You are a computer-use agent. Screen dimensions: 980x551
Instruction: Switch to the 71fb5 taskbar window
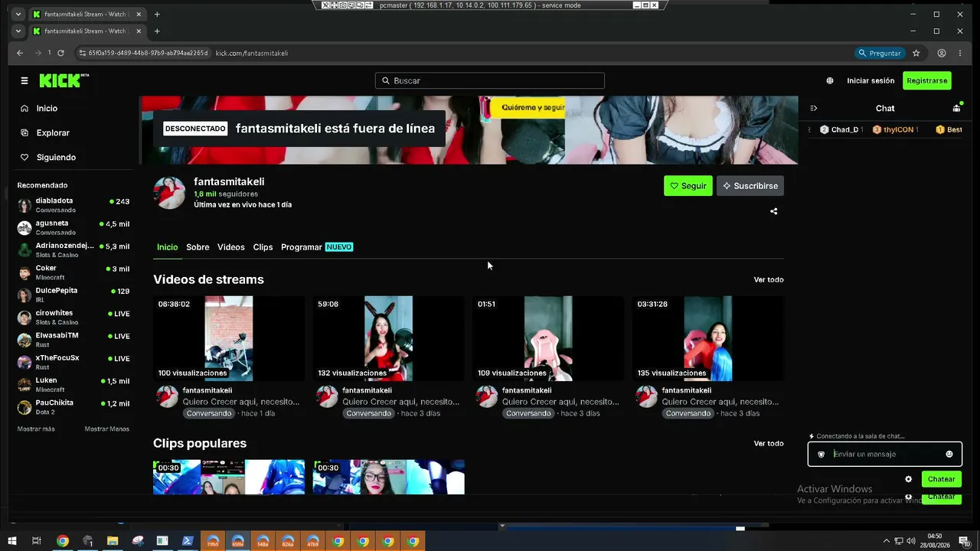pos(213,541)
